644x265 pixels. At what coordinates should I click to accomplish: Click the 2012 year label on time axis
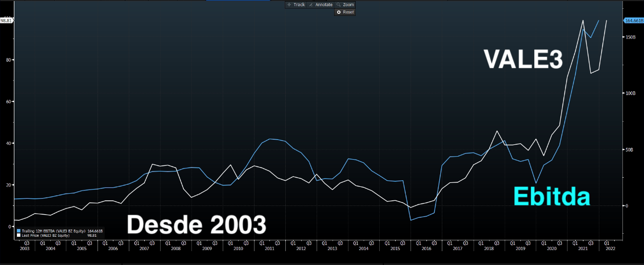coord(301,249)
